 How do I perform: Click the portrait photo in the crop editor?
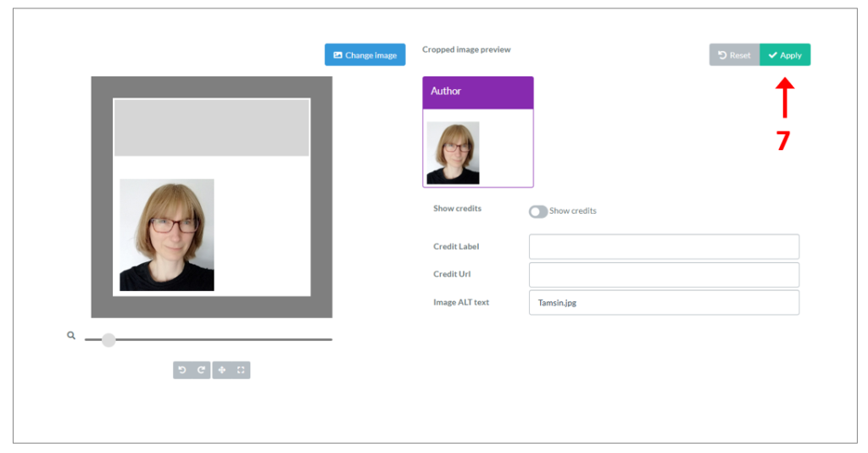[x=167, y=235]
